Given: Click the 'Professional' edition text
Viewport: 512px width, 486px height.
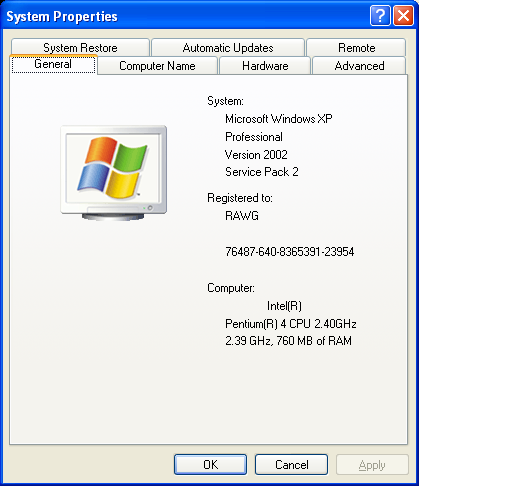Looking at the screenshot, I should pyautogui.click(x=254, y=137).
